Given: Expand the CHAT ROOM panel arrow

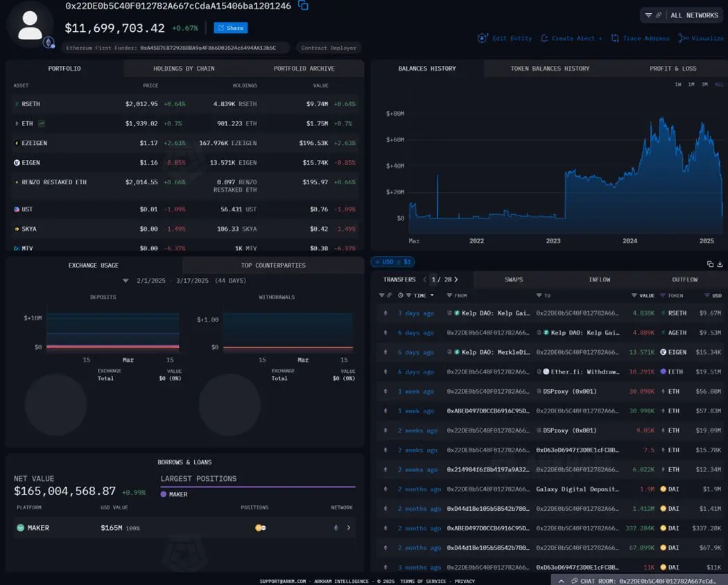Looking at the screenshot, I should click(561, 581).
